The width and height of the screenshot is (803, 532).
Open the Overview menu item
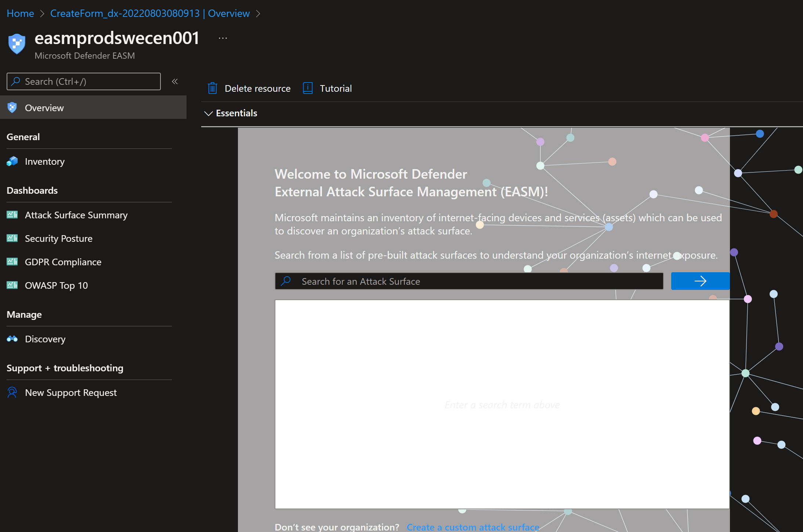point(93,107)
